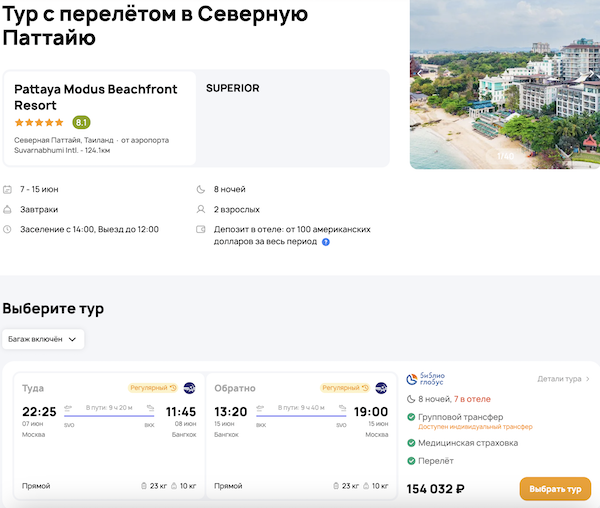Click the Регулярный badge on return flight
This screenshot has width=600, height=508.
click(345, 388)
